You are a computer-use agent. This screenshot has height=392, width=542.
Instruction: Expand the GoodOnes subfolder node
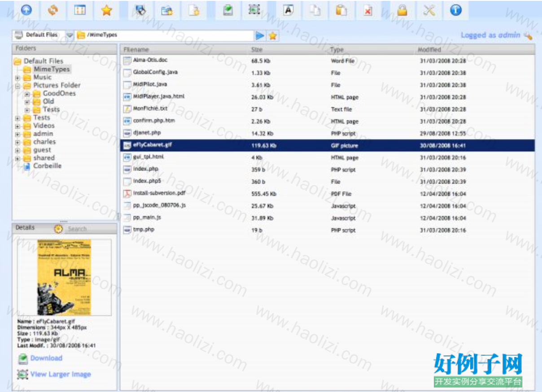(27, 94)
